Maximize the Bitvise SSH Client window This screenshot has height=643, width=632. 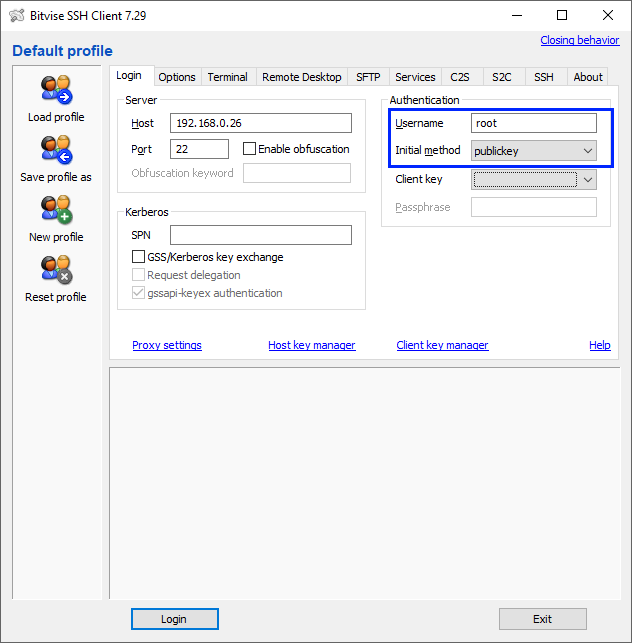[x=562, y=16]
